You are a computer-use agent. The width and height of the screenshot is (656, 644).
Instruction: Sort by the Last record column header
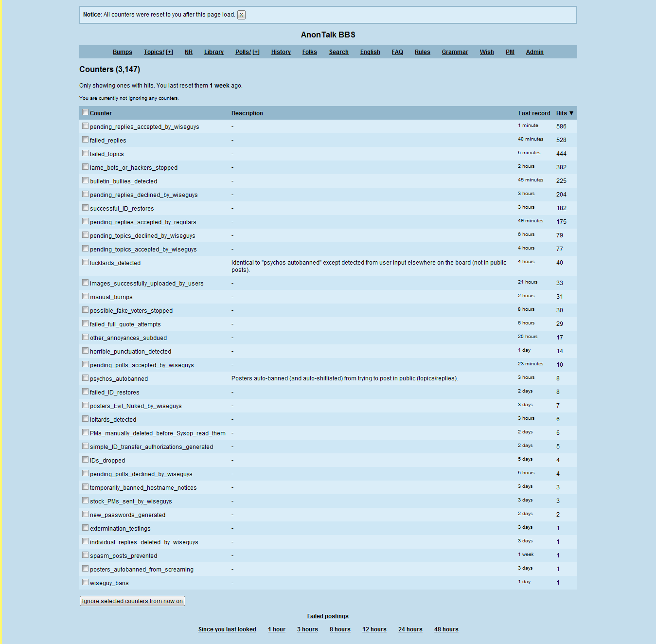534,113
